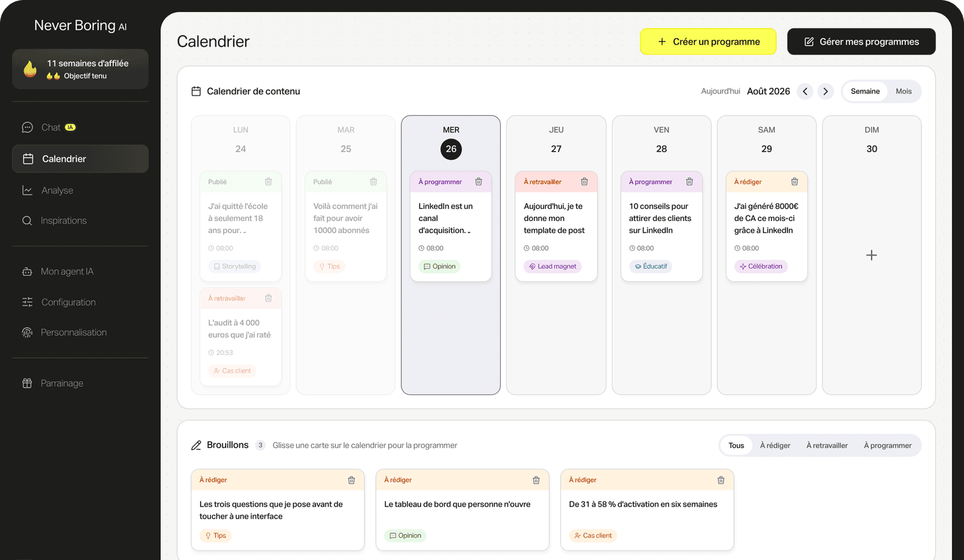Click the Éducatif tag

[651, 266]
